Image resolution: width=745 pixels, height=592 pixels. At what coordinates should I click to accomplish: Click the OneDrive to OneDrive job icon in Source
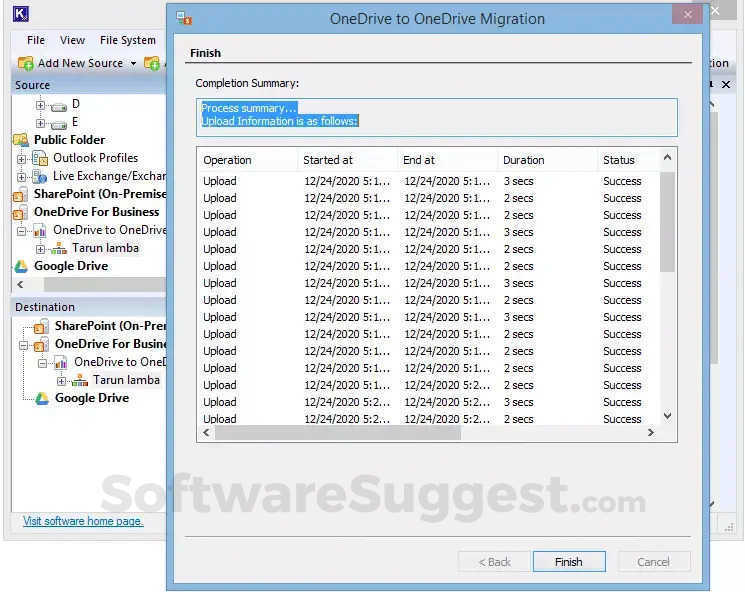pyautogui.click(x=40, y=231)
